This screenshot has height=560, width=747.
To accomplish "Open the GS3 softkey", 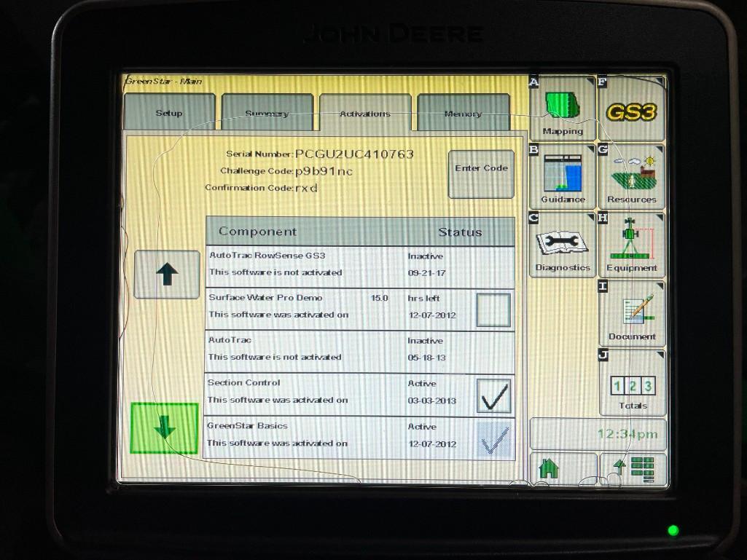I will (x=631, y=109).
